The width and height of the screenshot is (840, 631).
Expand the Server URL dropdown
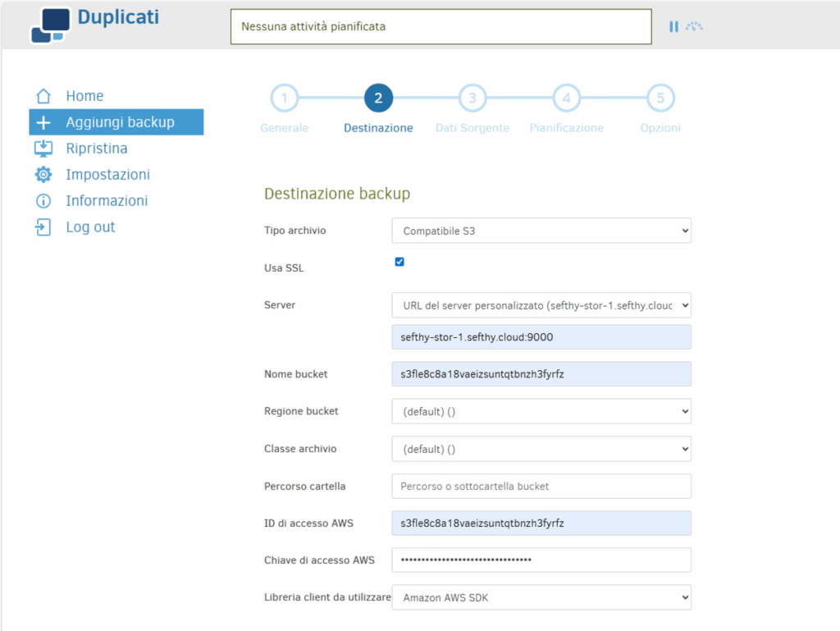coord(541,305)
